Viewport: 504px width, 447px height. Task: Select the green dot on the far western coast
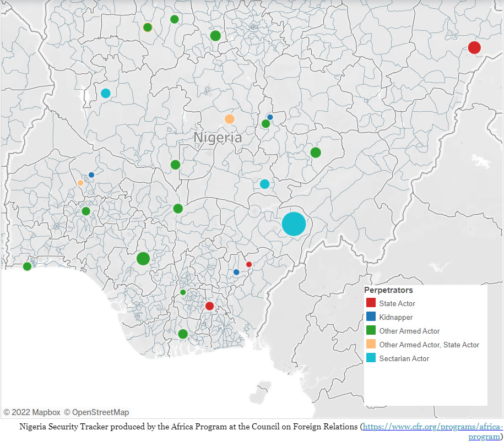click(x=26, y=266)
